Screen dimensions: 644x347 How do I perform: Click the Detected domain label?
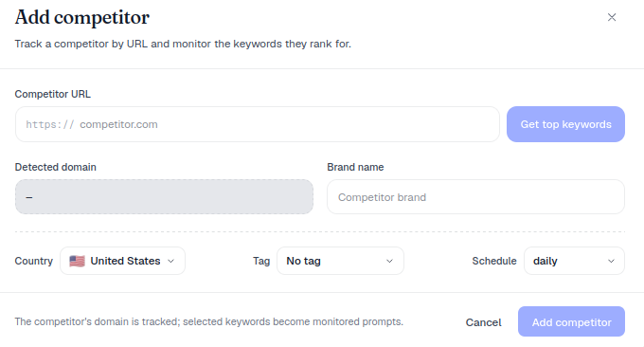pos(56,167)
